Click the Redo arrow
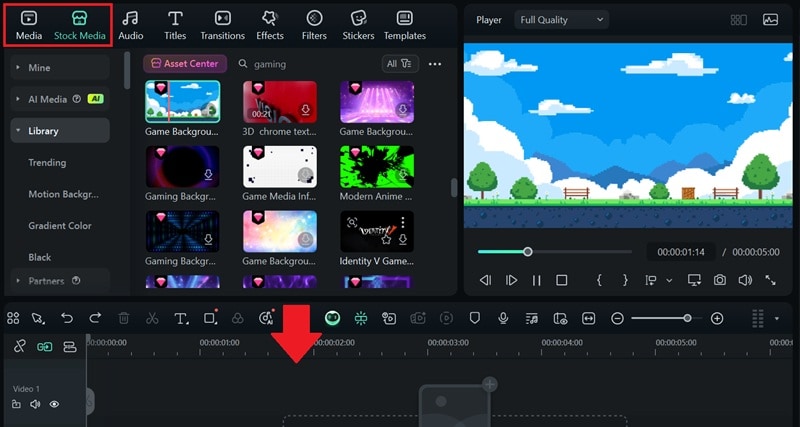 [95, 318]
